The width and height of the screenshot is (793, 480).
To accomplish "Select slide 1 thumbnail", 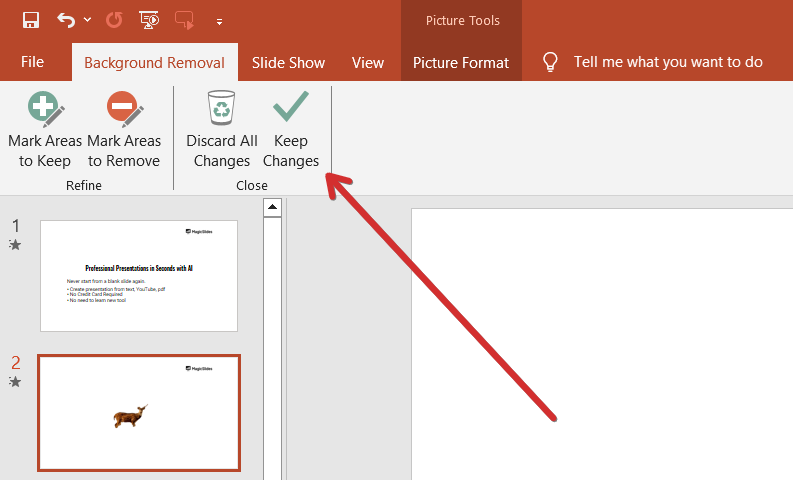I will [x=139, y=276].
